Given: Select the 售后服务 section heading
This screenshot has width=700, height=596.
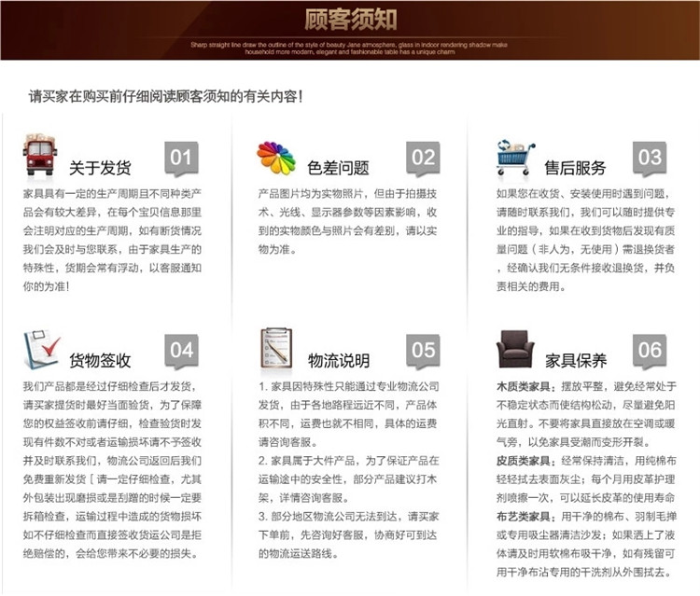Looking at the screenshot, I should point(576,168).
